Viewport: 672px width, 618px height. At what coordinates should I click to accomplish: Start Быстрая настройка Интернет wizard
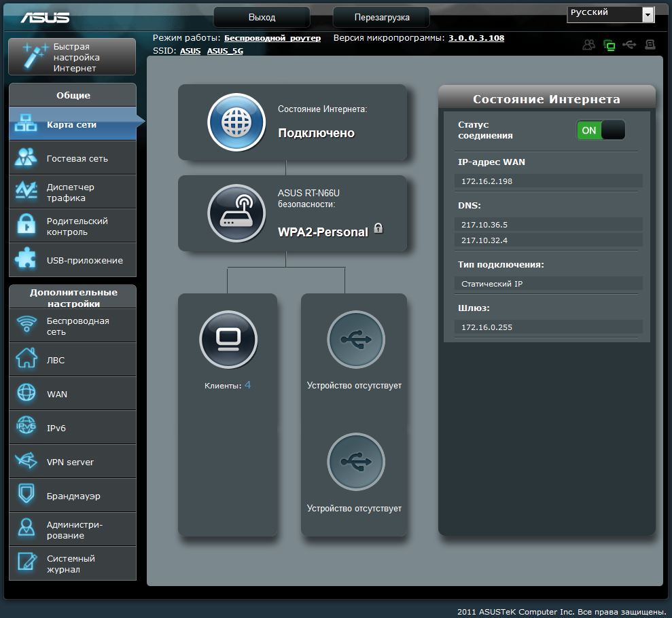pos(72,56)
